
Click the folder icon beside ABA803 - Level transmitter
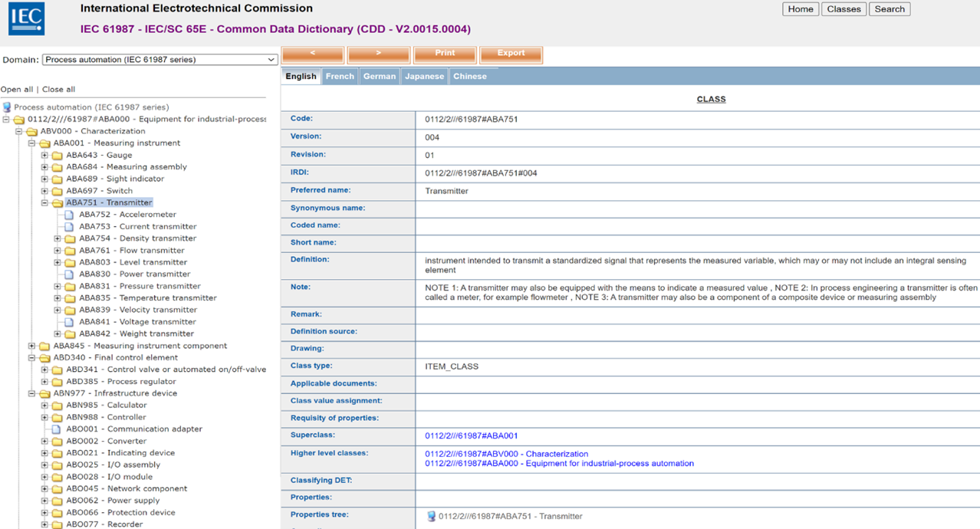pyautogui.click(x=70, y=262)
